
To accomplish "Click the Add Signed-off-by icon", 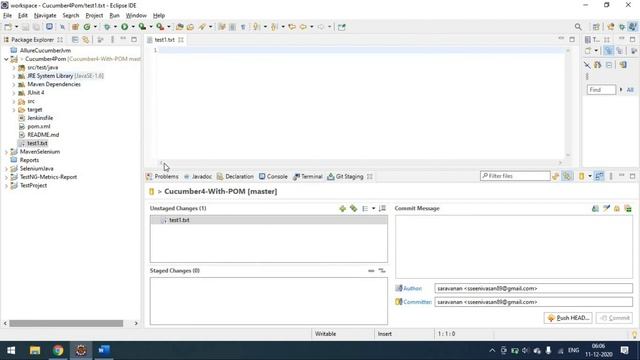I will pyautogui.click(x=606, y=209).
